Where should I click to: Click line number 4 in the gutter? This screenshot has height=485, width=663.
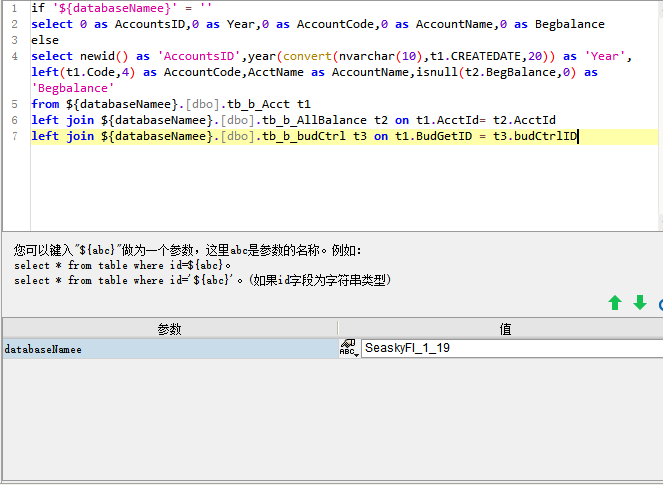[14, 56]
